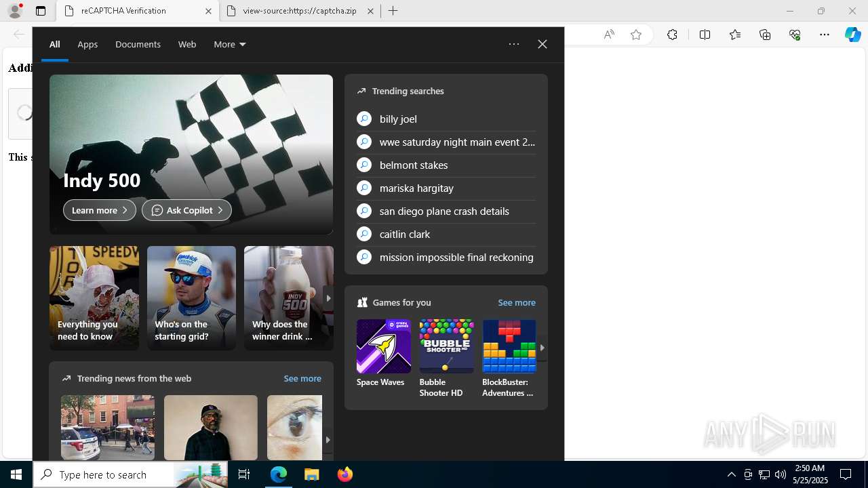
Task: Open the Edge profile icon
Action: 15,11
